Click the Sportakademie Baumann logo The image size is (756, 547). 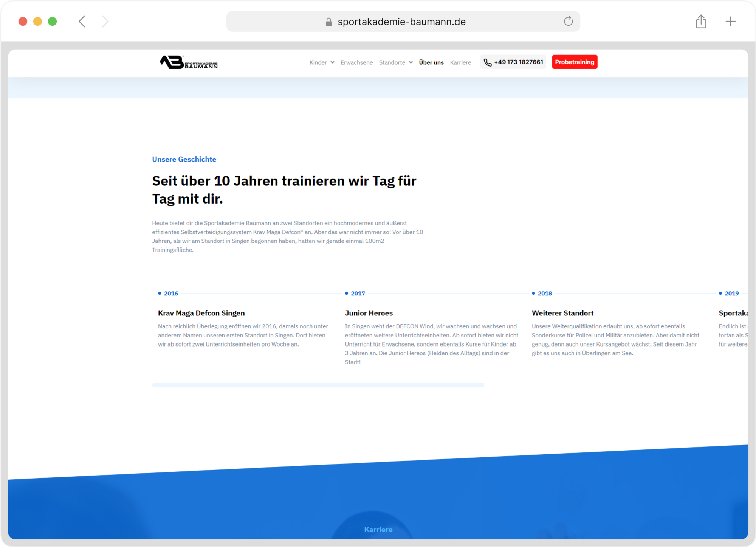point(188,62)
